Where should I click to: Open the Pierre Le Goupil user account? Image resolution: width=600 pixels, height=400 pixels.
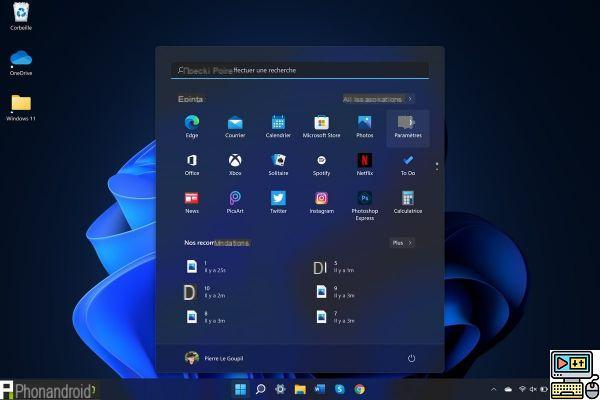coord(214,358)
